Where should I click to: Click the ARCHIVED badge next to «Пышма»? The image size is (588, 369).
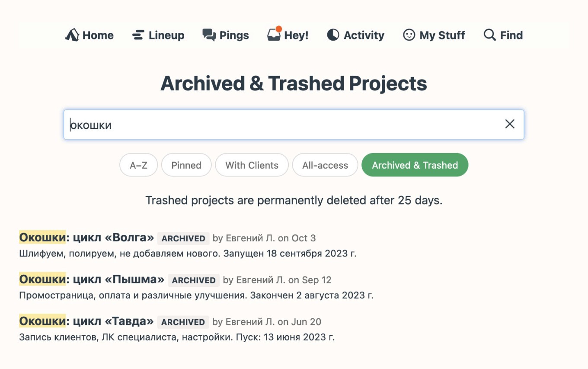pos(194,280)
